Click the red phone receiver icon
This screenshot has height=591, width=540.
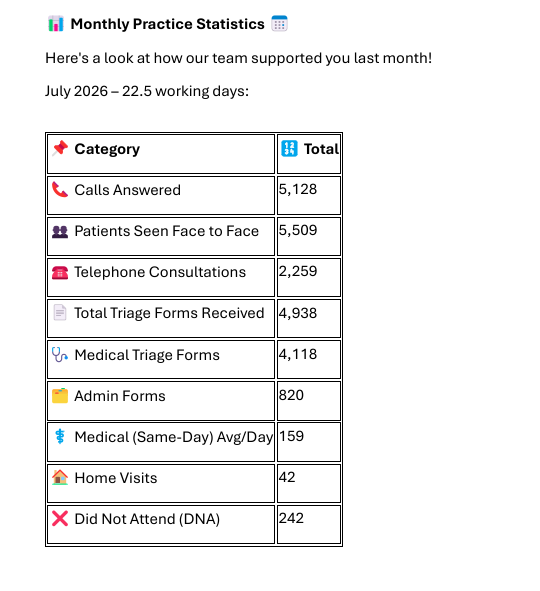60,190
